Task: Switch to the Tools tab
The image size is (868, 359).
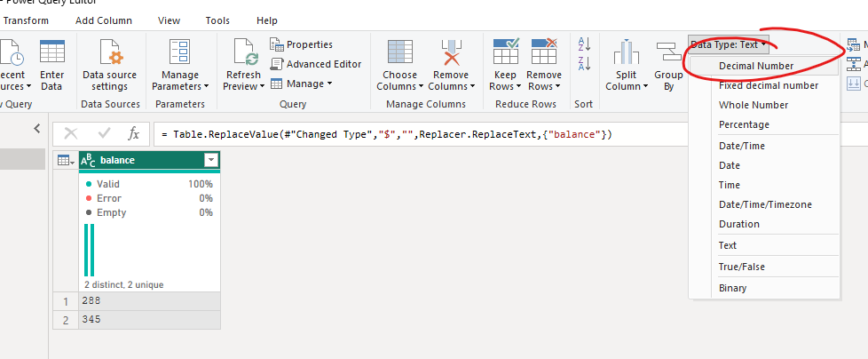Action: click(x=217, y=20)
